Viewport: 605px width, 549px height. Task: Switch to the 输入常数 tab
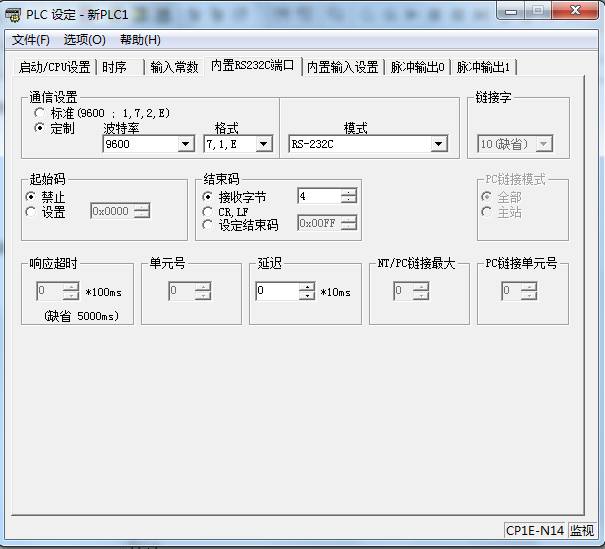coord(175,67)
